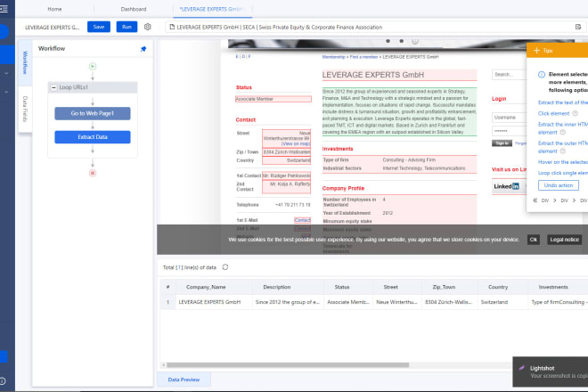
Task: Click the first carousel dot on the banner
Action: (388, 41)
